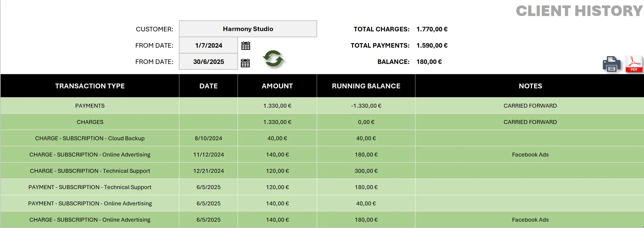Viewport: 644px width, 228px height.
Task: Click the 0,00 € running balance cell
Action: 366,122
